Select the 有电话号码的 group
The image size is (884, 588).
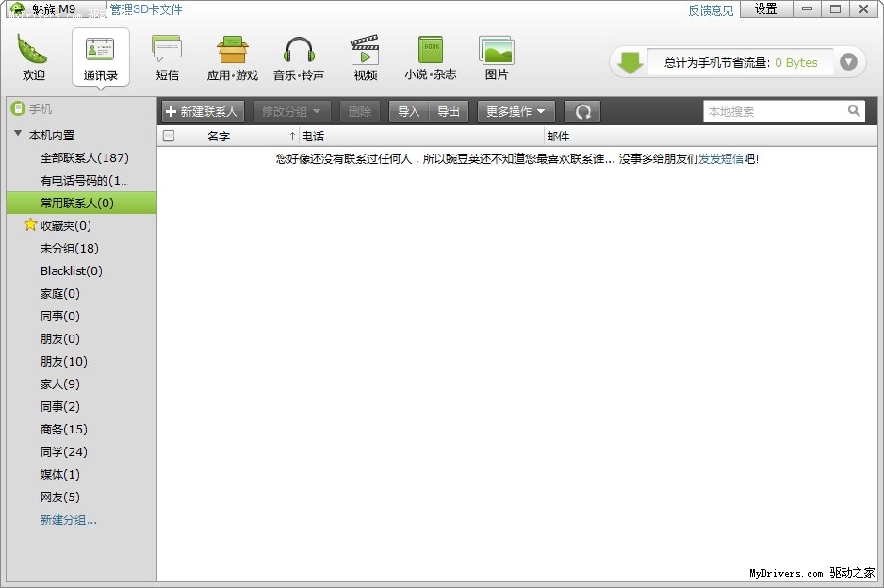coord(81,180)
